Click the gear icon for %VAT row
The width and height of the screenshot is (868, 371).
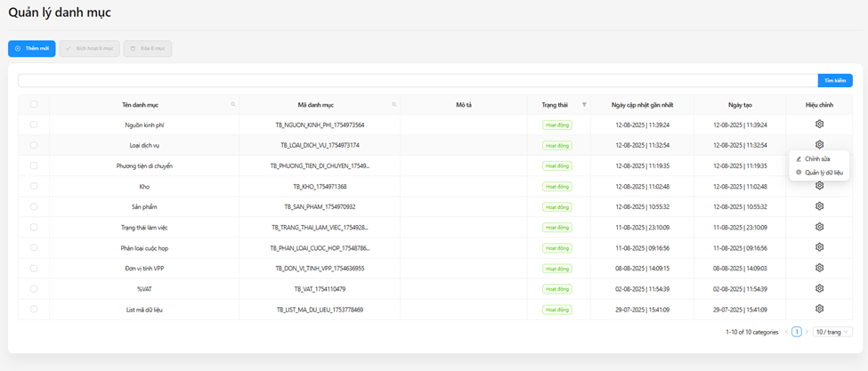[x=819, y=288]
